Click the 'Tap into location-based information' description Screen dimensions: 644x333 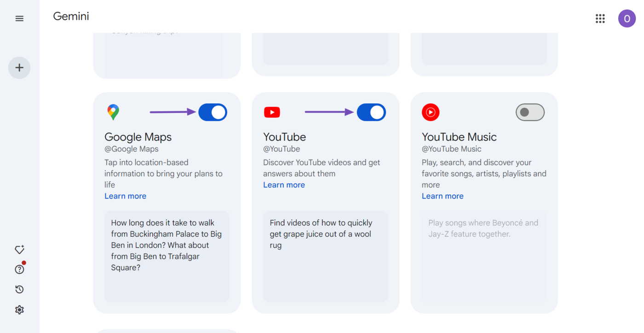[x=163, y=174]
